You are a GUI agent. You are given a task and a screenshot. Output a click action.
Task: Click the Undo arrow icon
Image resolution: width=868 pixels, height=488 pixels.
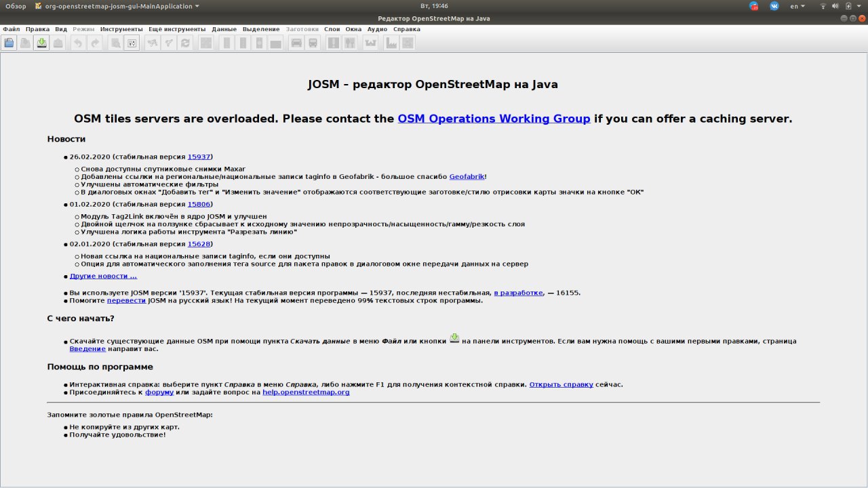tap(78, 43)
